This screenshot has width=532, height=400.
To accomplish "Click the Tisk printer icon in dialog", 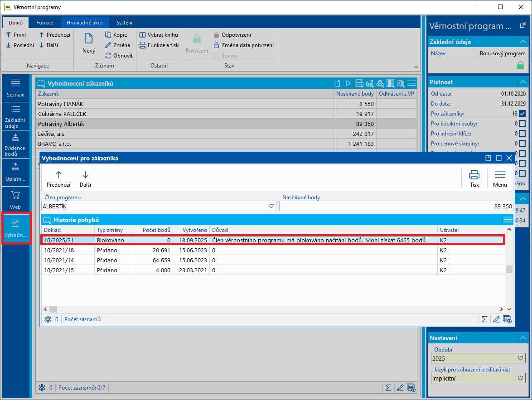I will 474,175.
